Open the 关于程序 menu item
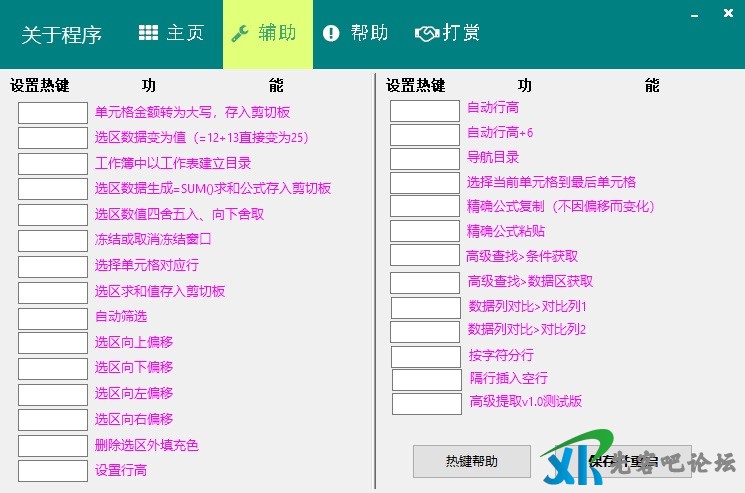Screen dimensions: 745x493 (62, 34)
